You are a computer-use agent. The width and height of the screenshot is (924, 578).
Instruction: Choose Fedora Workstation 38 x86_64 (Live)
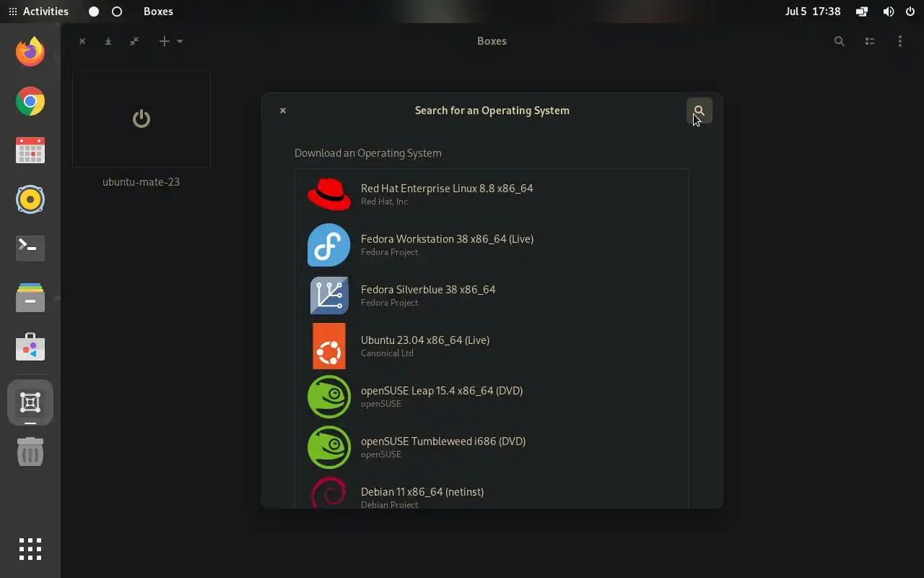[x=492, y=245]
